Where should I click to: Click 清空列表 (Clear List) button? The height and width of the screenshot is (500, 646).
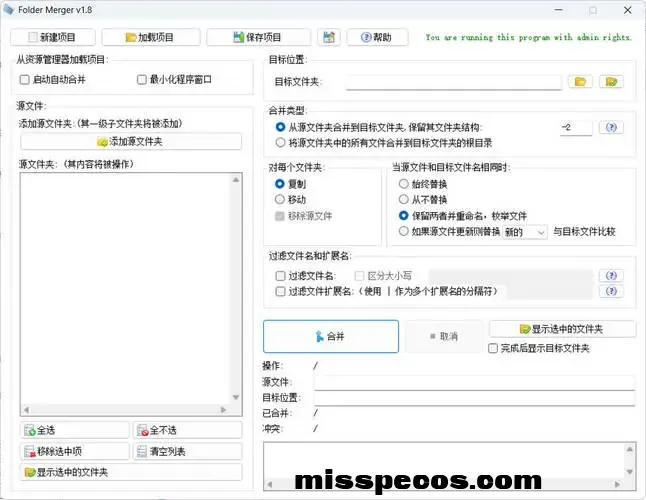coord(187,451)
